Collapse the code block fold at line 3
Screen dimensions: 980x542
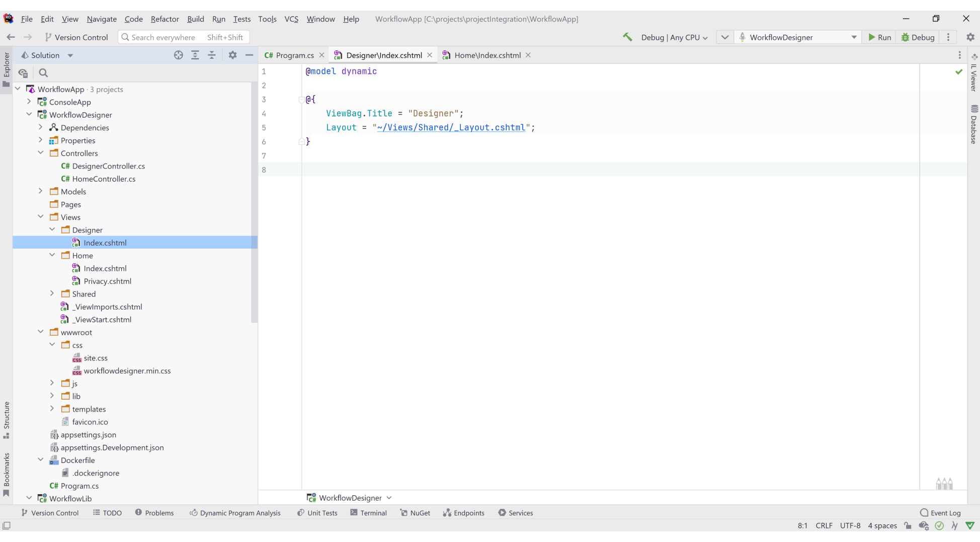(301, 100)
